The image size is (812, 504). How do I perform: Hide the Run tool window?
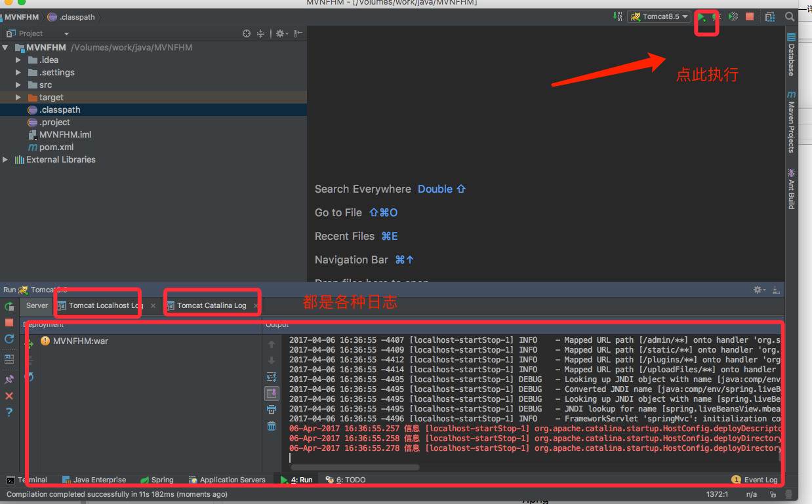point(776,290)
